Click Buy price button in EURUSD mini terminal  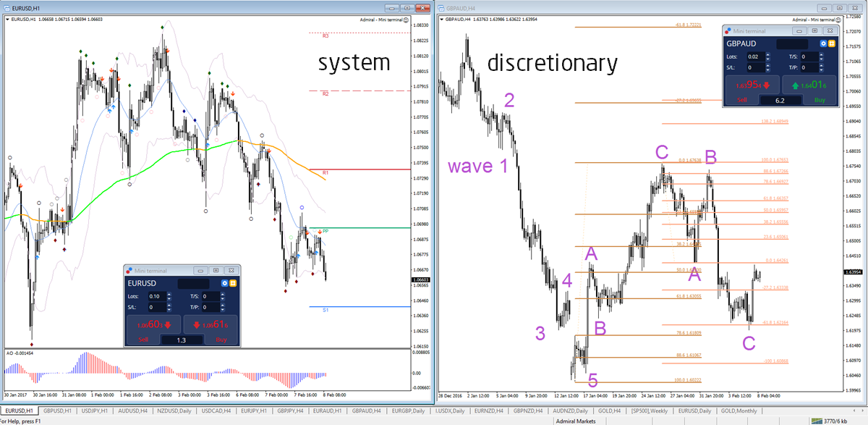click(x=210, y=325)
